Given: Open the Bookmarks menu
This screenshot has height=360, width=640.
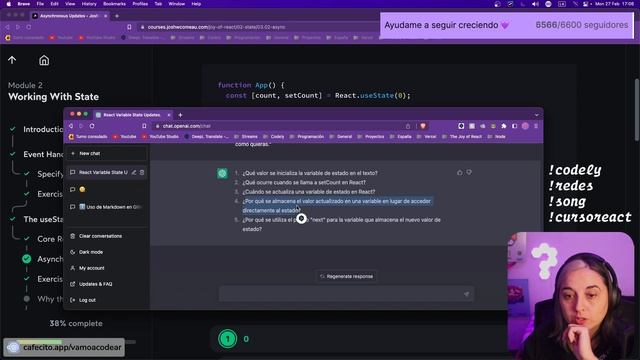Looking at the screenshot, I should 114,4.
